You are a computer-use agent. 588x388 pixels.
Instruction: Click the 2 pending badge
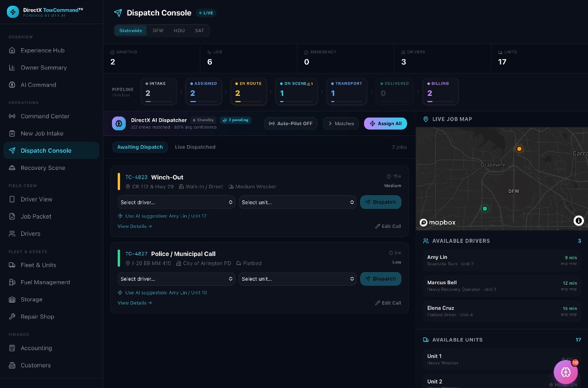[235, 120]
